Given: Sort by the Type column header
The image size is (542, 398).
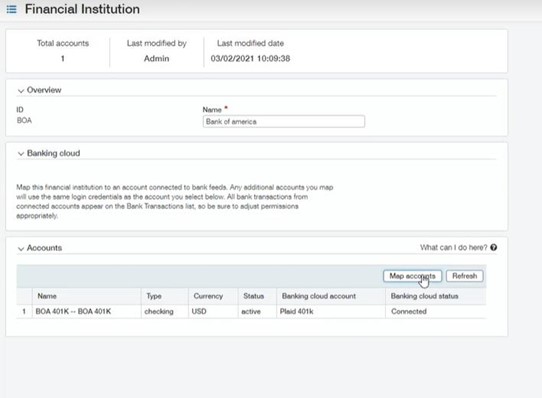Looking at the screenshot, I should 165,296.
